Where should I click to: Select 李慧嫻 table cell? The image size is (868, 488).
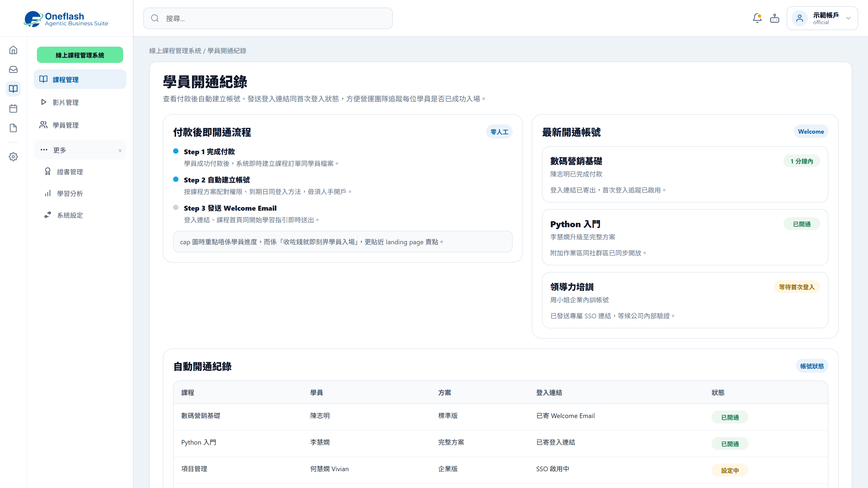(x=320, y=442)
